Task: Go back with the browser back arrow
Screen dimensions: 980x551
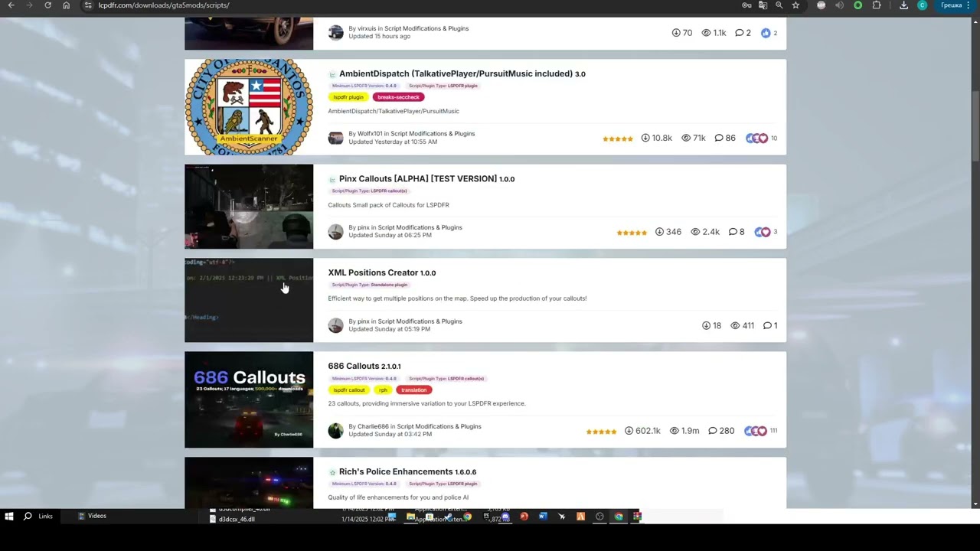Action: [x=11, y=5]
